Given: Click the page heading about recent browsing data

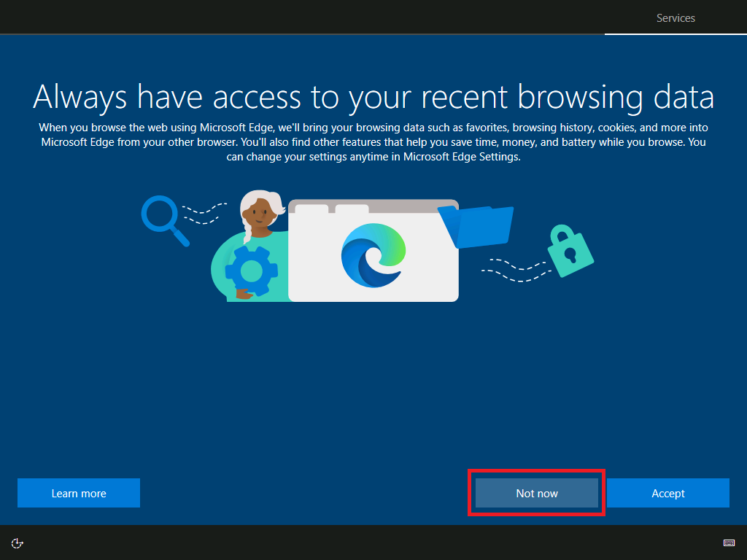Looking at the screenshot, I should pos(373,97).
